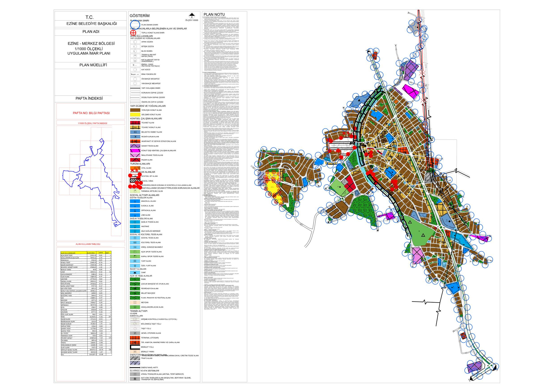Click the blue Plan Onama Sınırı circle symbol

(x=135, y=25)
